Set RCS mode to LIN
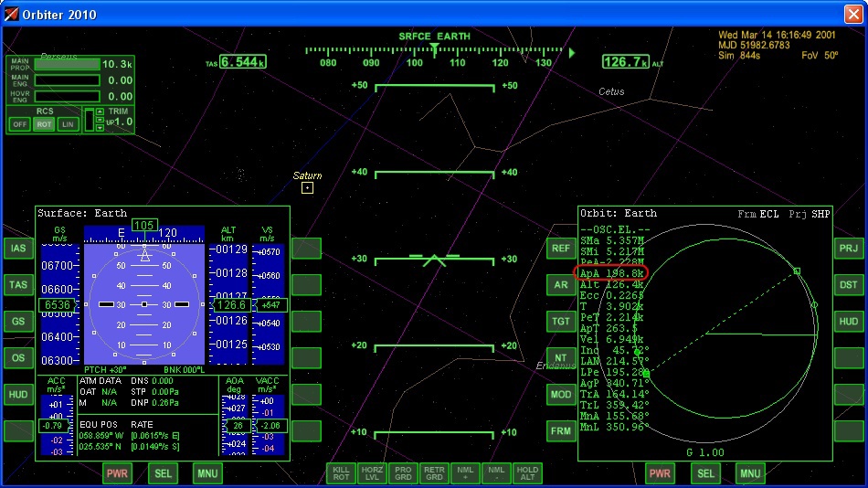Viewport: 868px width, 488px height. click(68, 124)
